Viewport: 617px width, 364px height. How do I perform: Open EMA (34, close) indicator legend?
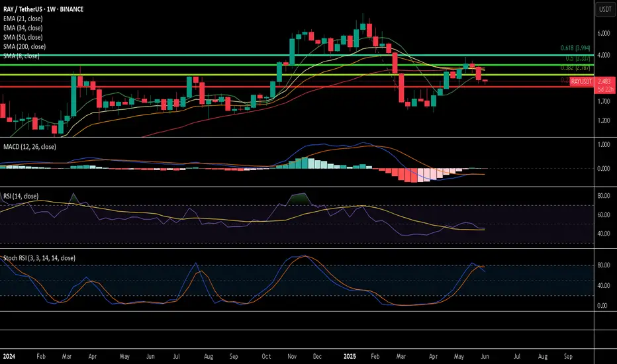pyautogui.click(x=23, y=28)
